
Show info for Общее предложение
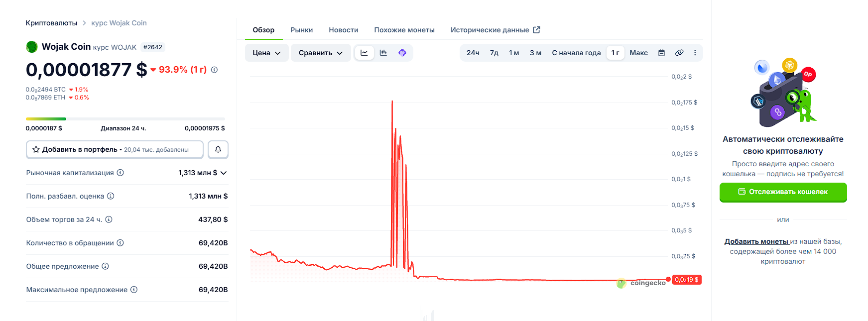point(105,266)
